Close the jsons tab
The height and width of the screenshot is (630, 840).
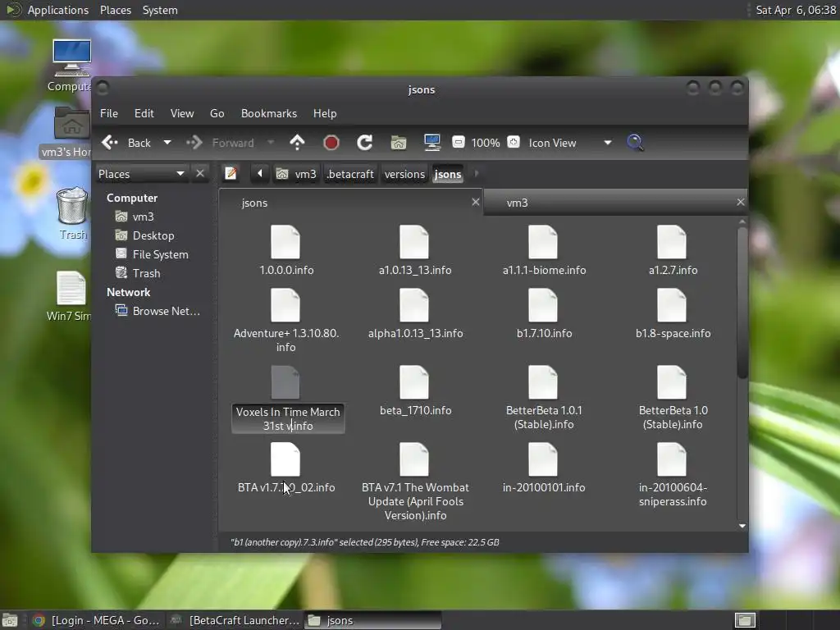coord(475,202)
